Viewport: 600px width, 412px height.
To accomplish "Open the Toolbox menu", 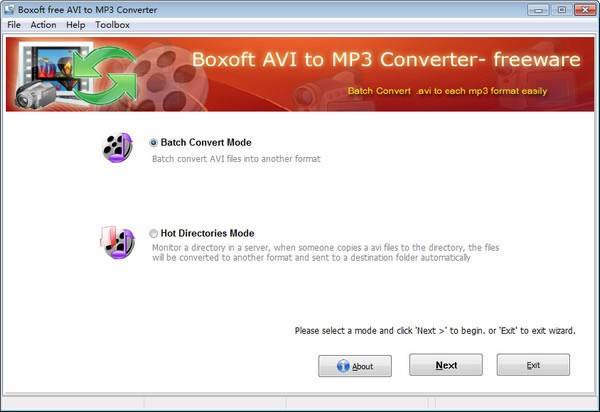I will (112, 25).
